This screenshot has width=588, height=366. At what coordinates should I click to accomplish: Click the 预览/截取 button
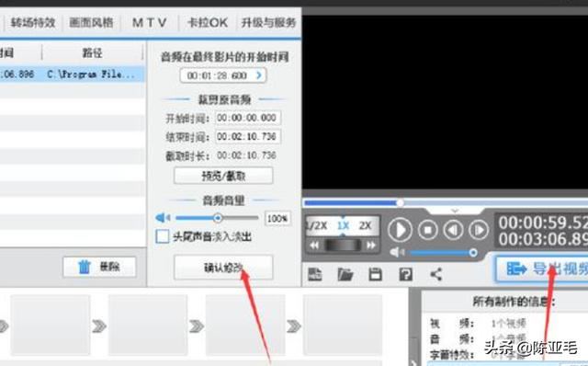tap(223, 176)
